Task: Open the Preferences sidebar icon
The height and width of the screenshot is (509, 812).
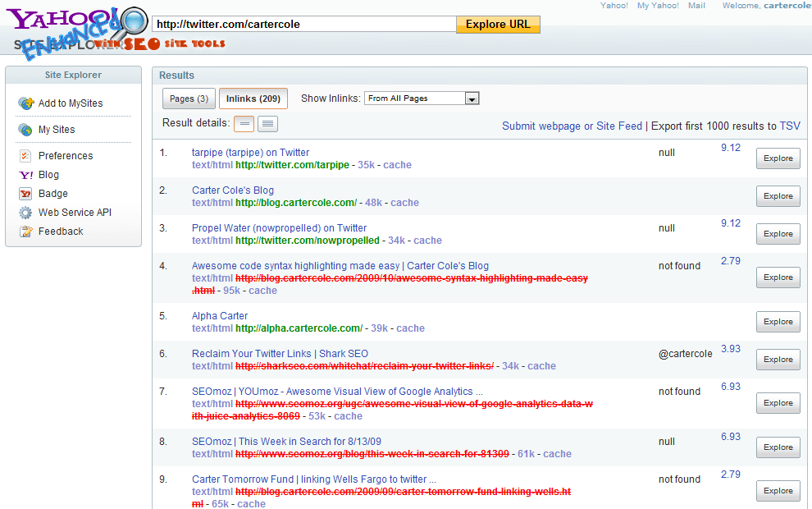Action: pyautogui.click(x=25, y=156)
